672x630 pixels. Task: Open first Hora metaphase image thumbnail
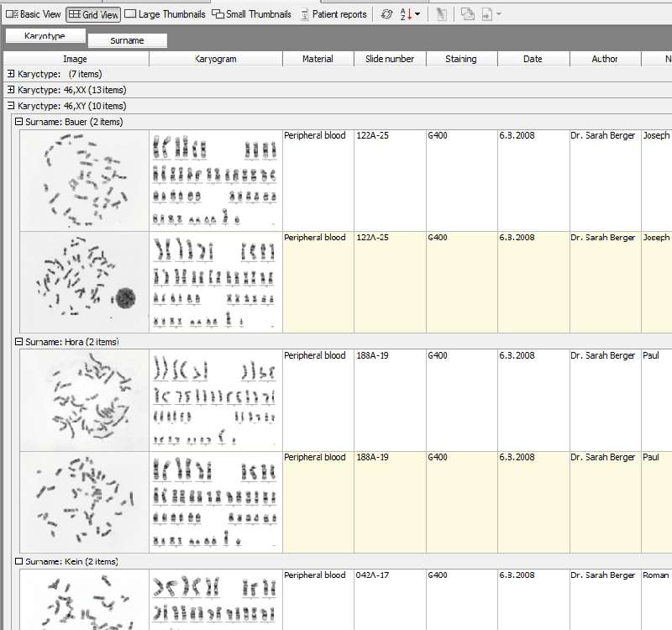pos(85,401)
